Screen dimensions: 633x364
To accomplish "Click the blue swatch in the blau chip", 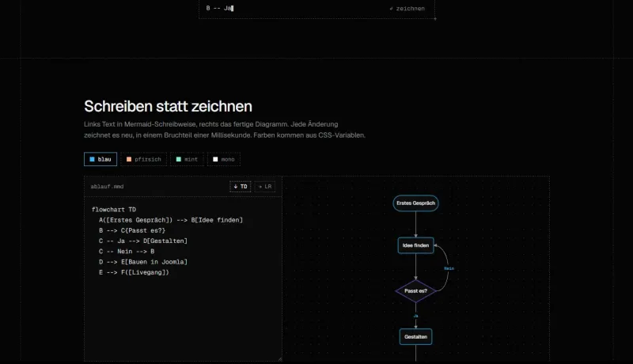I will tap(92, 159).
